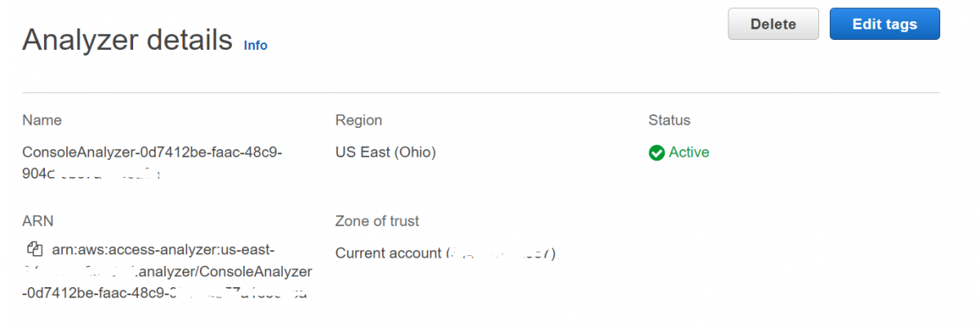Click the green Active checkmark icon
This screenshot has width=980, height=327.
657,152
